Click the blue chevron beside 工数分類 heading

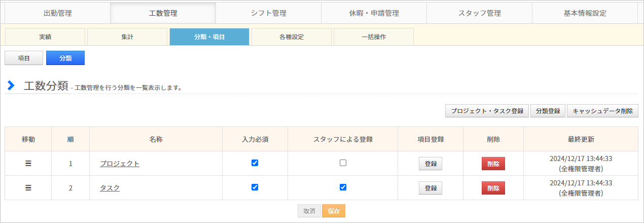pos(11,85)
